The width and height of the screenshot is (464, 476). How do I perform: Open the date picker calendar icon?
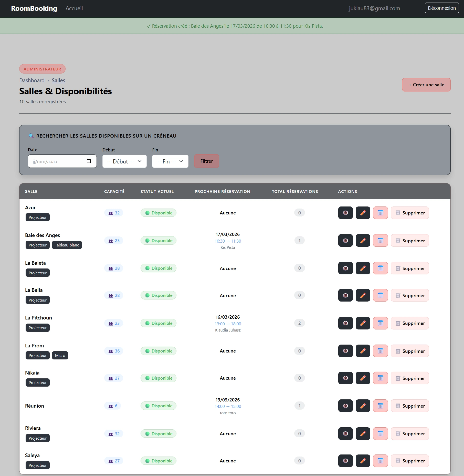coord(89,161)
